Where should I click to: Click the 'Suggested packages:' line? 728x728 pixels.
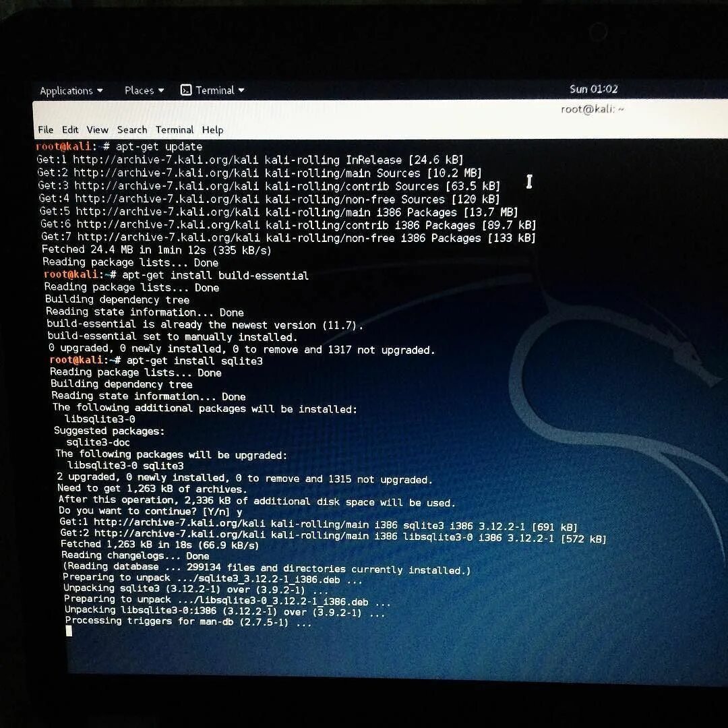[x=109, y=431]
